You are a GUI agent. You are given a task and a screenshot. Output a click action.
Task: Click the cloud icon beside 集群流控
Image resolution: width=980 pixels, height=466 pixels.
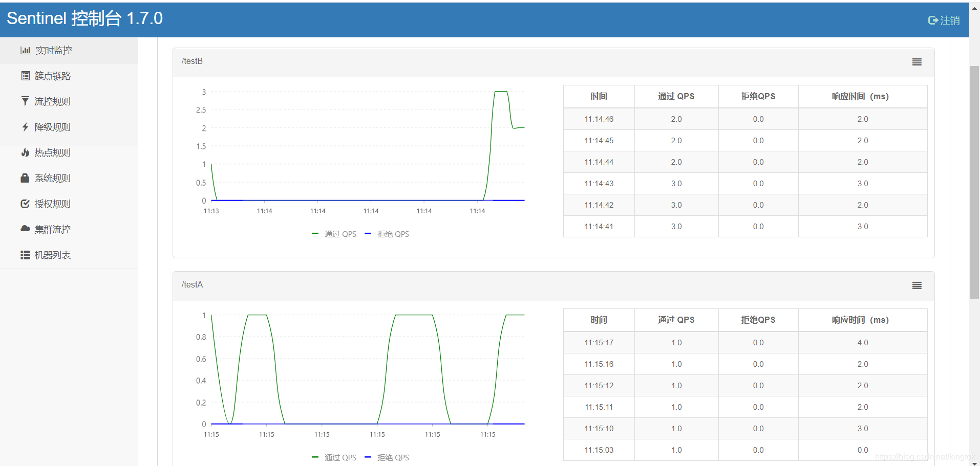[25, 229]
